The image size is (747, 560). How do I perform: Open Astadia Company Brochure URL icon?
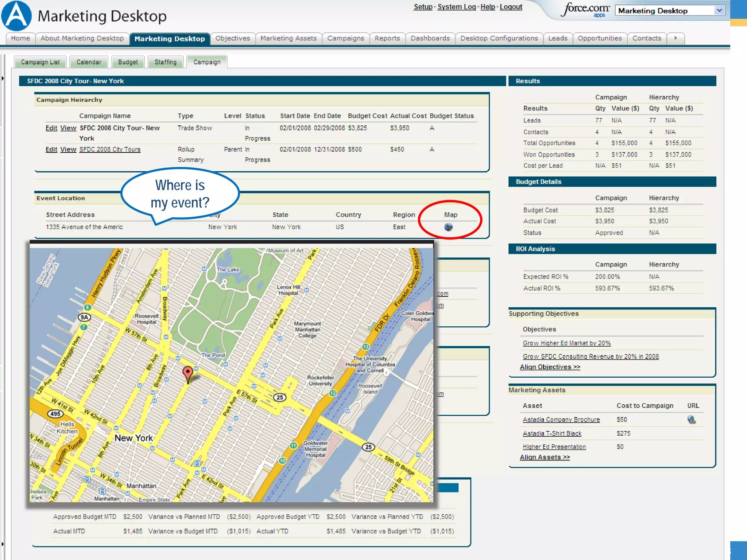coord(691,420)
